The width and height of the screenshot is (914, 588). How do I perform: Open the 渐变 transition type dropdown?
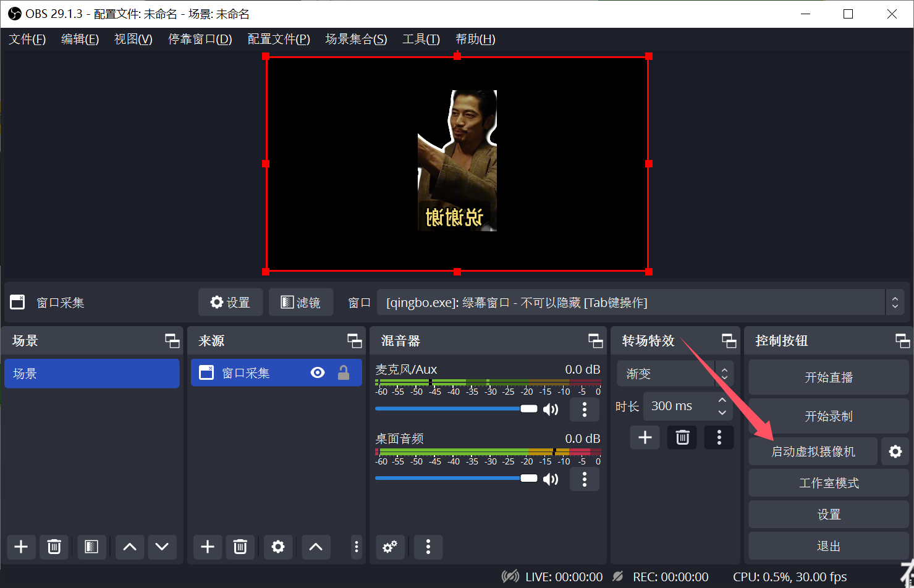(675, 374)
